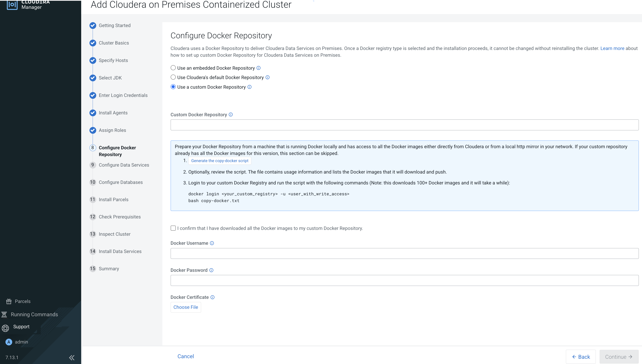Open the Learn more link

pos(612,48)
